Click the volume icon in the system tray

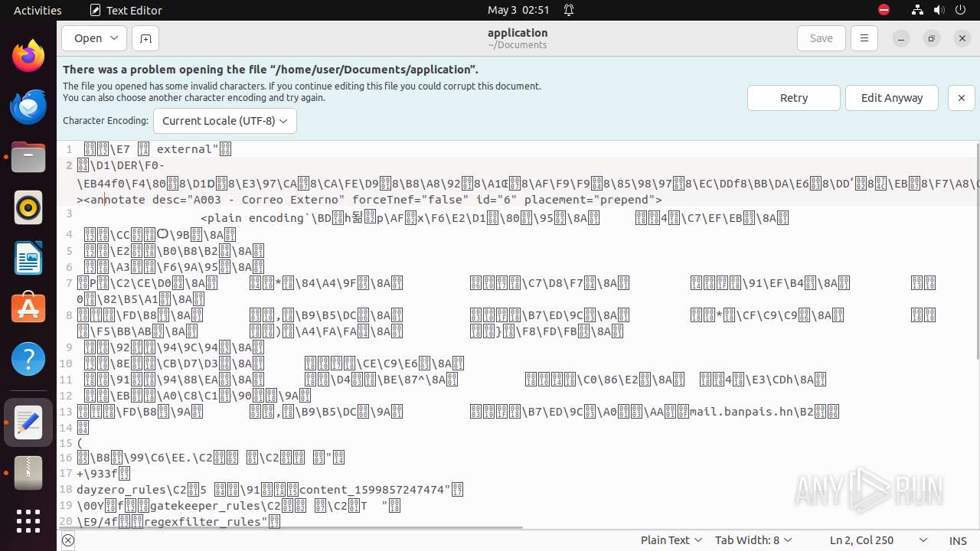(x=939, y=10)
